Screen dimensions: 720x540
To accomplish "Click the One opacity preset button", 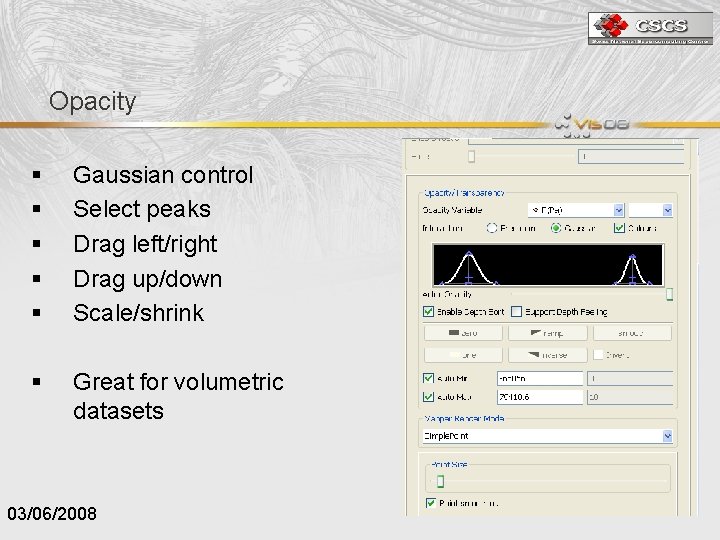I will [463, 355].
